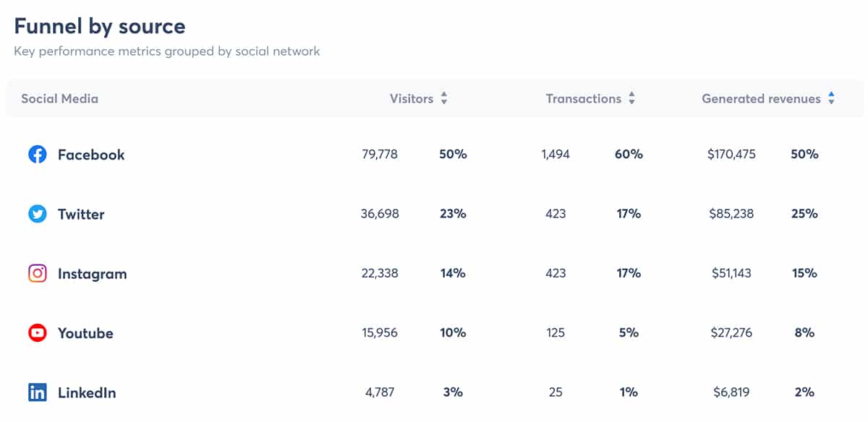Sort the table descending by Transactions
Image resolution: width=868 pixels, height=422 pixels.
pyautogui.click(x=632, y=102)
